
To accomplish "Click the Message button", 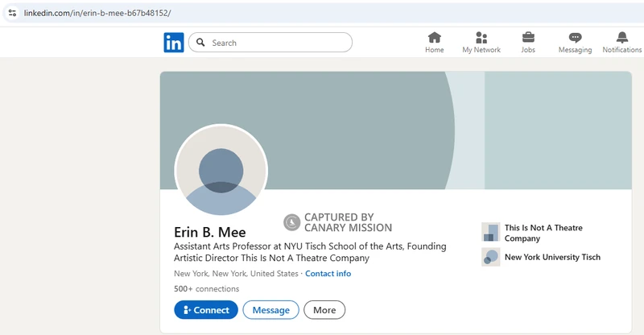I will coord(271,310).
